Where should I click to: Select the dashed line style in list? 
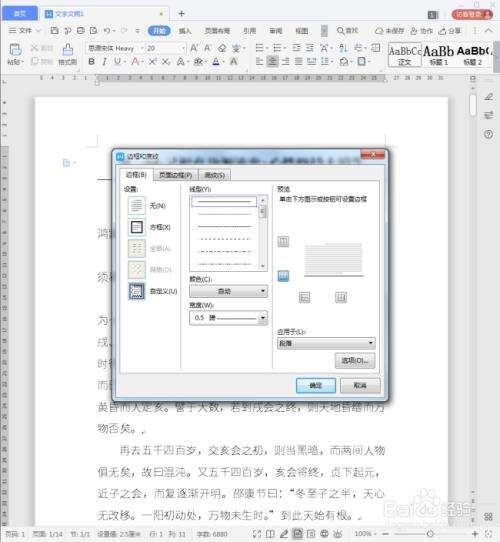coord(224,239)
